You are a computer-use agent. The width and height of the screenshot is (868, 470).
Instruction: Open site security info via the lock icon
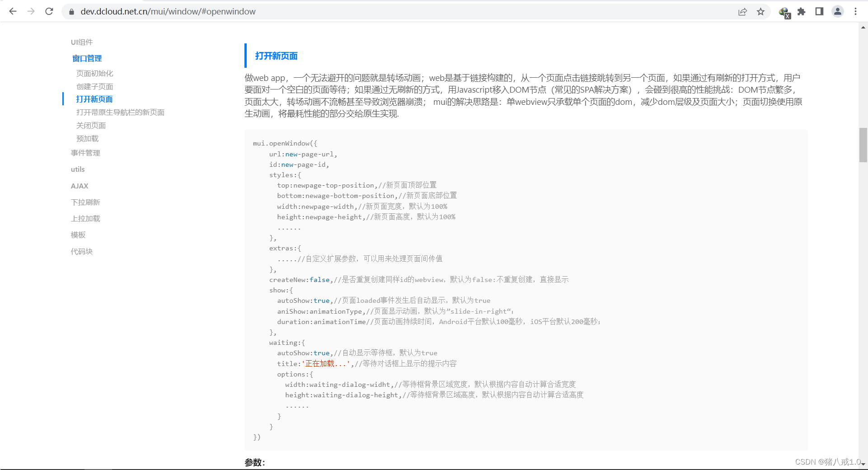pos(71,11)
